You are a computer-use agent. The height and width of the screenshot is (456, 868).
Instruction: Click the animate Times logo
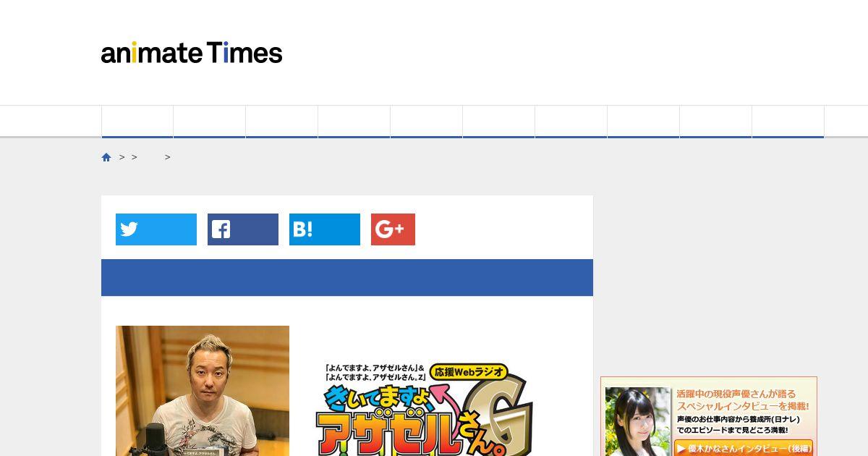pos(192,53)
